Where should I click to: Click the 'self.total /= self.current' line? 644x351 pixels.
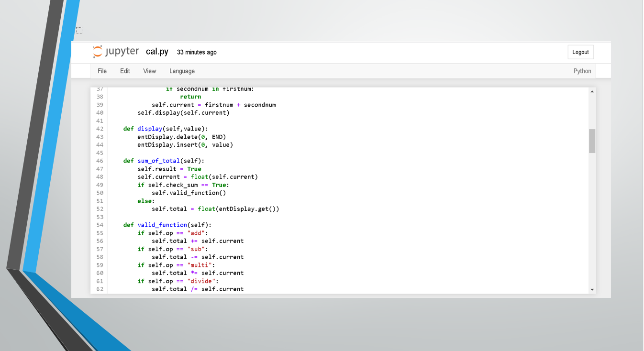[x=198, y=289]
